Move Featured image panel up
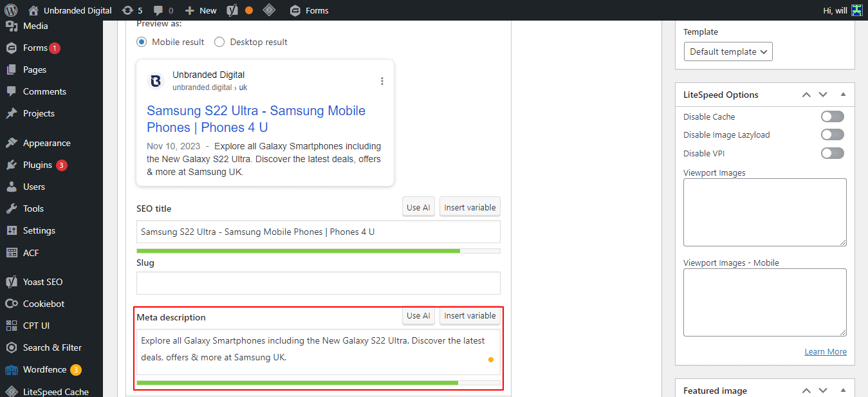Image resolution: width=868 pixels, height=397 pixels. pos(806,391)
